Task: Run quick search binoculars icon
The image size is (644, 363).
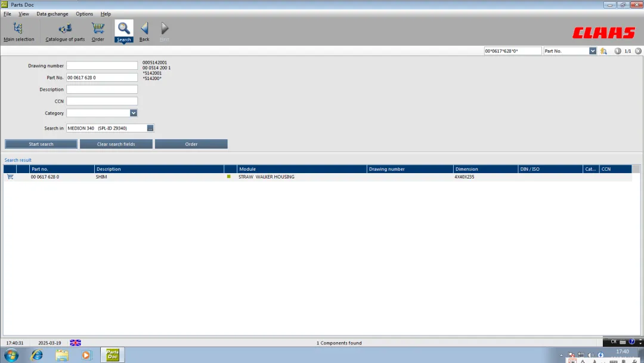Action: 603,51
